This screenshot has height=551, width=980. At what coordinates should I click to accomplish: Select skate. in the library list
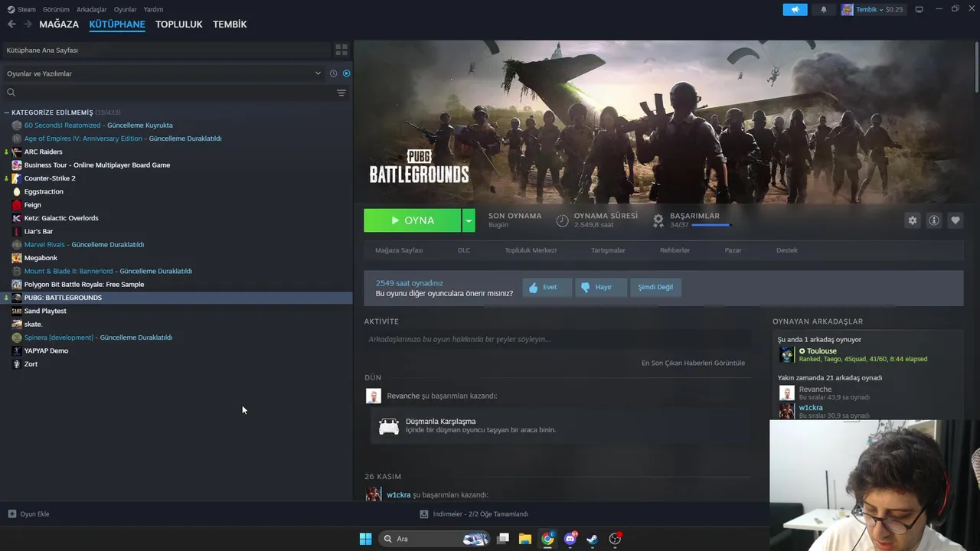point(33,324)
